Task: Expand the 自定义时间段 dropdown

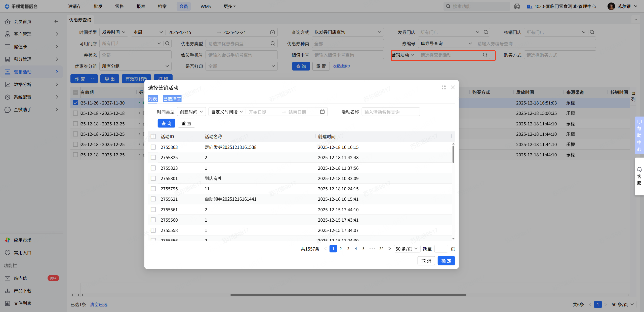Action: click(227, 112)
